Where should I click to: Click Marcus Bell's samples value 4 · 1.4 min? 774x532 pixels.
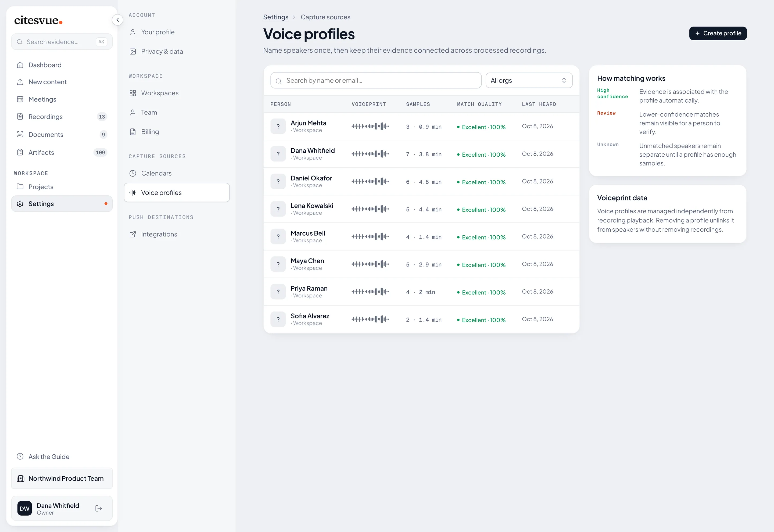[423, 237]
